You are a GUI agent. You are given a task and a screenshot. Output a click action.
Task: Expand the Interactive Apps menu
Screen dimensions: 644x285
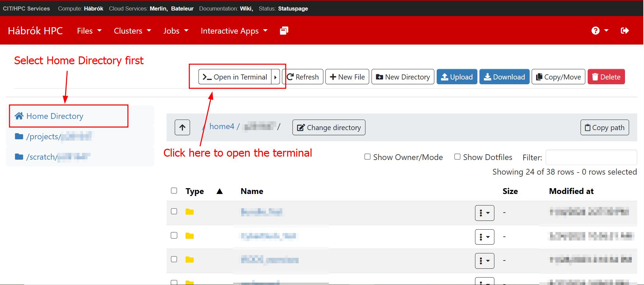click(x=234, y=31)
